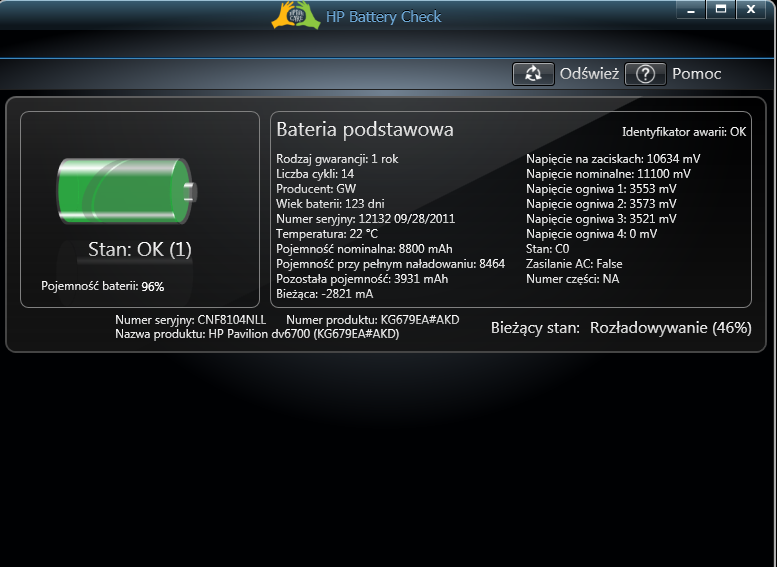Click Napięcie ogniwa 4: 0 mV line
This screenshot has width=777, height=567.
591,233
